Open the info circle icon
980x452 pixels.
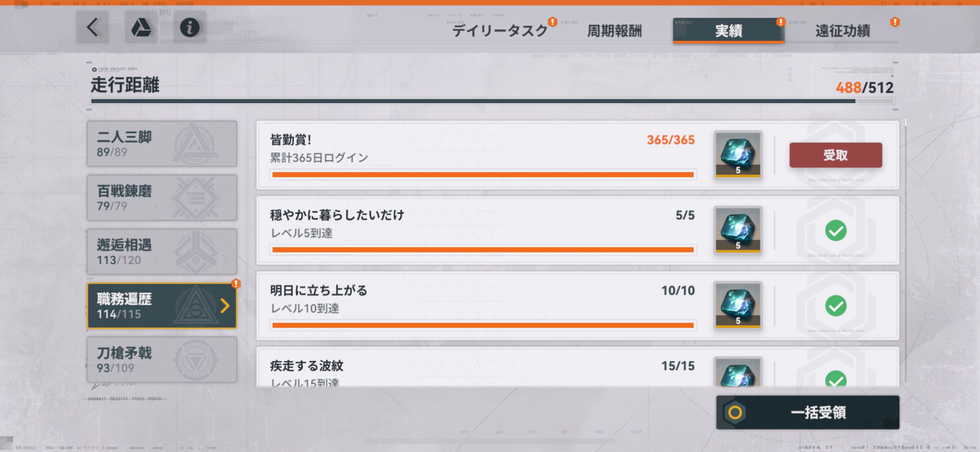[x=190, y=27]
